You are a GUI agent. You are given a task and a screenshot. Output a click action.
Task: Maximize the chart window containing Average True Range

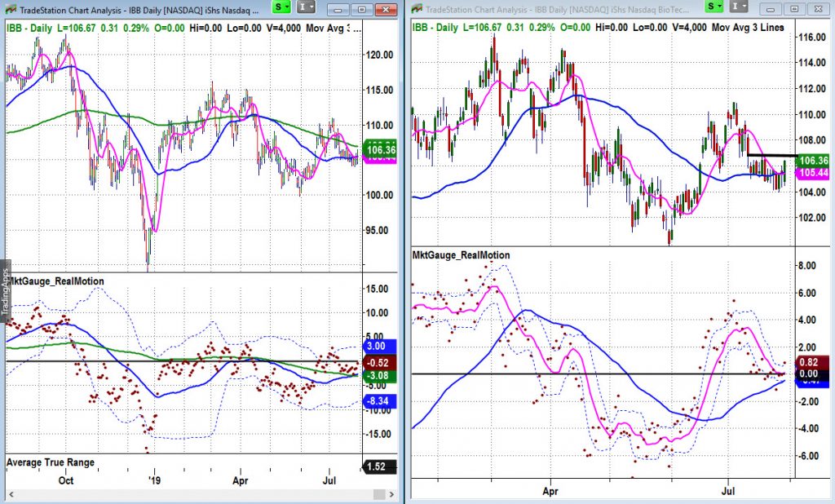coord(362,8)
